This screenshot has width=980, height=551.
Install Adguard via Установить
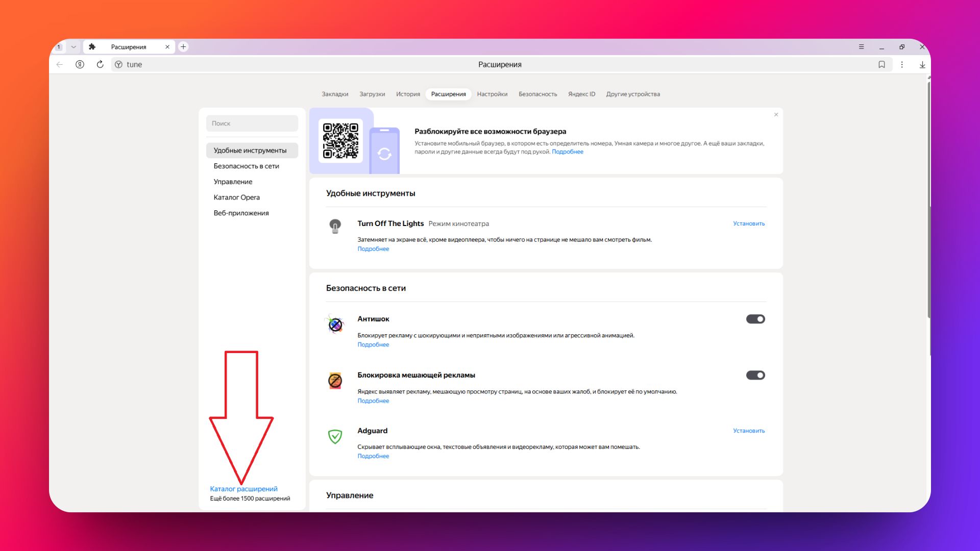[x=749, y=431]
